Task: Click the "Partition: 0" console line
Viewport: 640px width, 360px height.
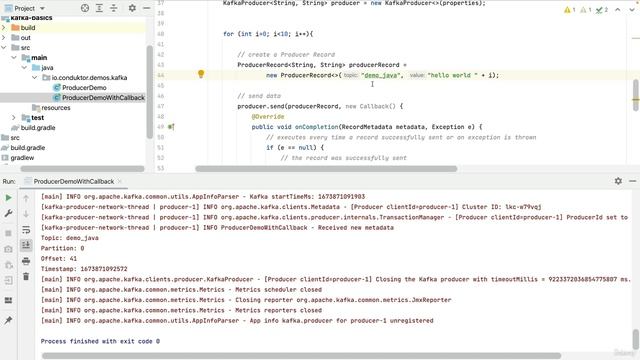Action: tap(62, 248)
